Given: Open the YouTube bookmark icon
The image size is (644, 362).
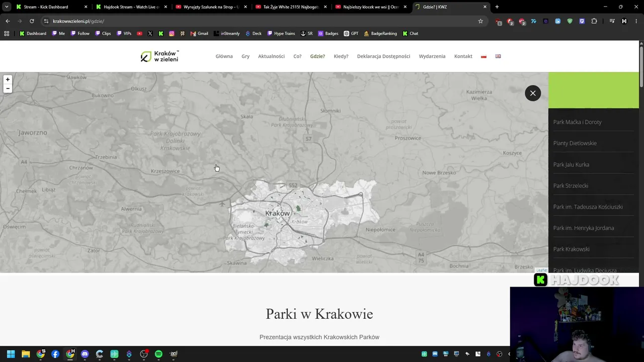Looking at the screenshot, I should [x=139, y=34].
